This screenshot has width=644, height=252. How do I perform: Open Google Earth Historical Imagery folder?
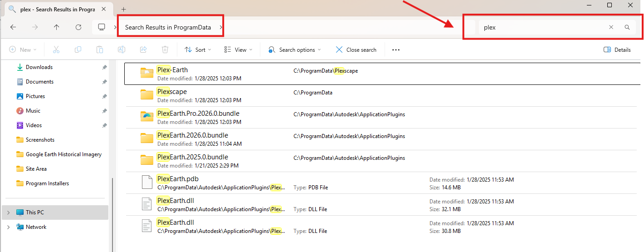click(63, 154)
